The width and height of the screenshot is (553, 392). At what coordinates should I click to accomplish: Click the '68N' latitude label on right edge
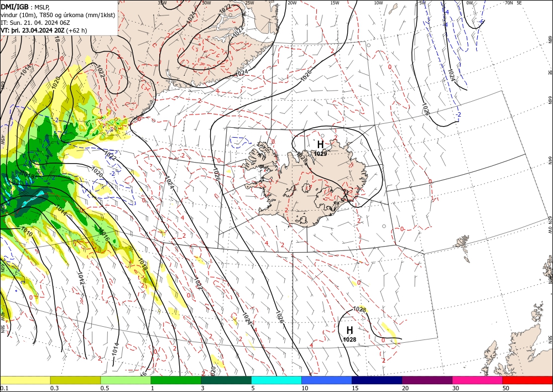[550, 39]
